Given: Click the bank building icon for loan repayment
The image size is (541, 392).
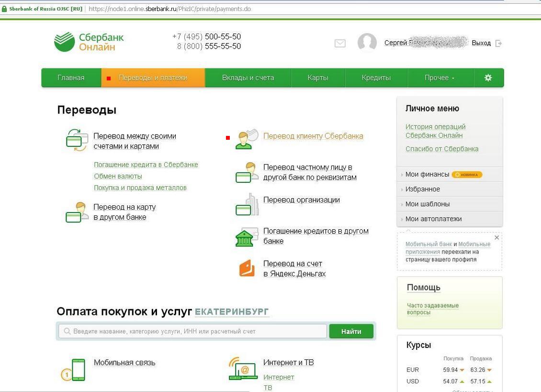Looking at the screenshot, I should coord(247,237).
